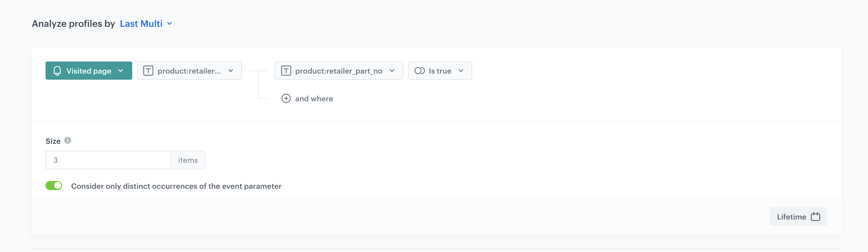Click the text-type icon in truncated product:retailer dropdown
868x252 pixels.
tap(148, 71)
